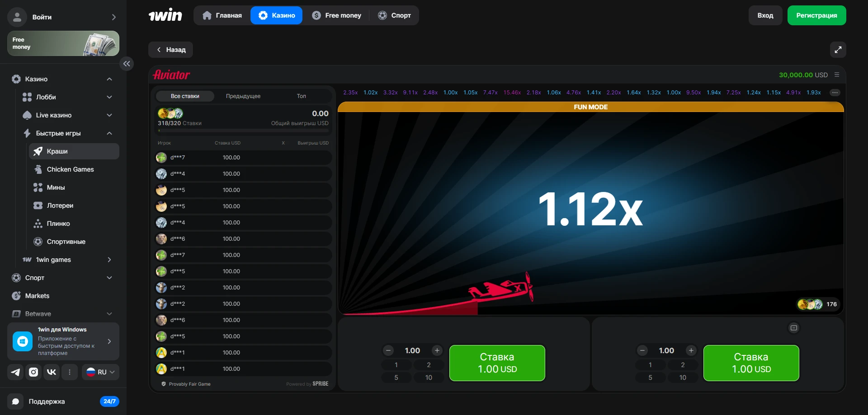Select the Краши category
The width and height of the screenshot is (868, 415).
[74, 151]
